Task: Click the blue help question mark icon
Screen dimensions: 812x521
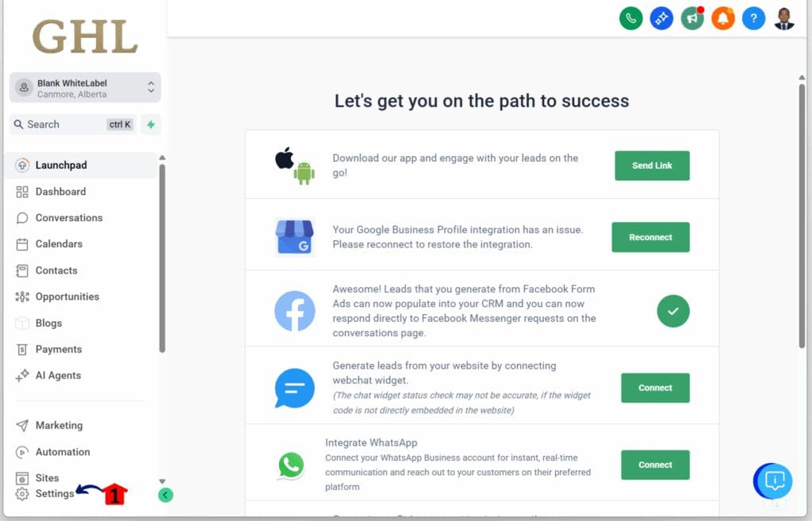Action: click(x=753, y=19)
